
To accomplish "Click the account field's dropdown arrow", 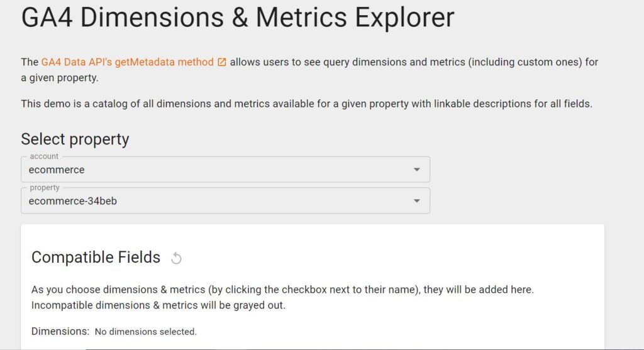I will [x=416, y=170].
